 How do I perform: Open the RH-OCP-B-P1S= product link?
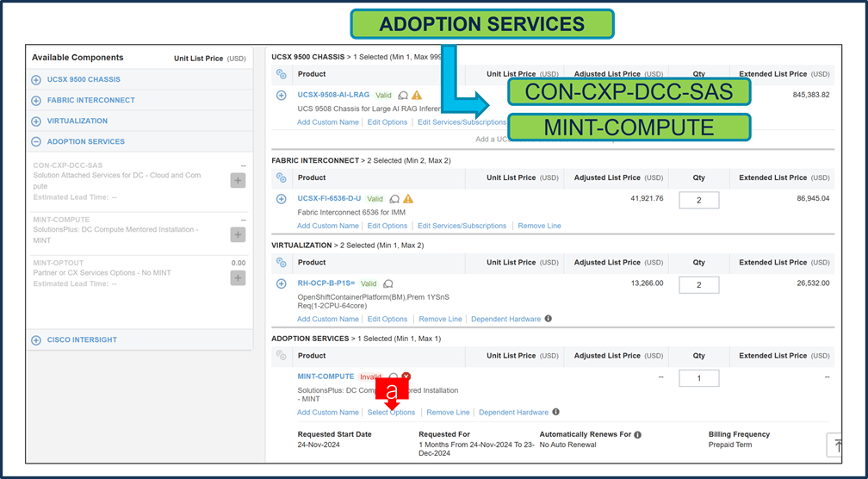(x=326, y=283)
